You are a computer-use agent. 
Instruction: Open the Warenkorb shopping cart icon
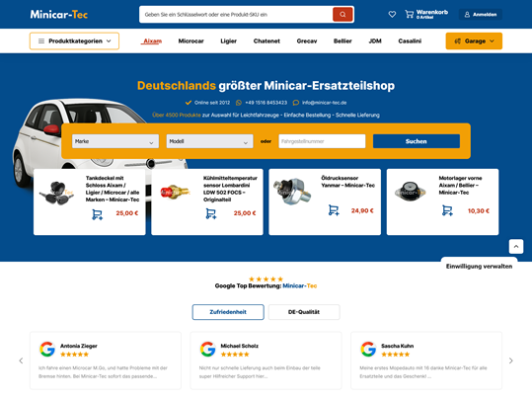coord(410,14)
